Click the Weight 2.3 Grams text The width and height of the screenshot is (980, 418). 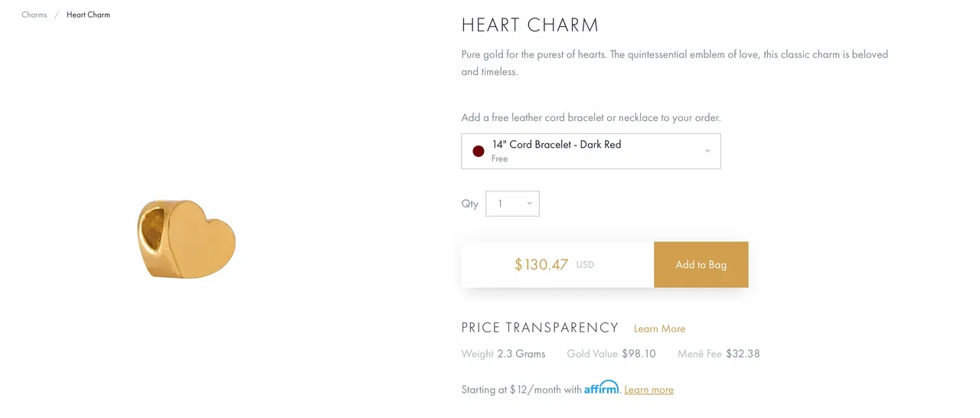point(503,354)
